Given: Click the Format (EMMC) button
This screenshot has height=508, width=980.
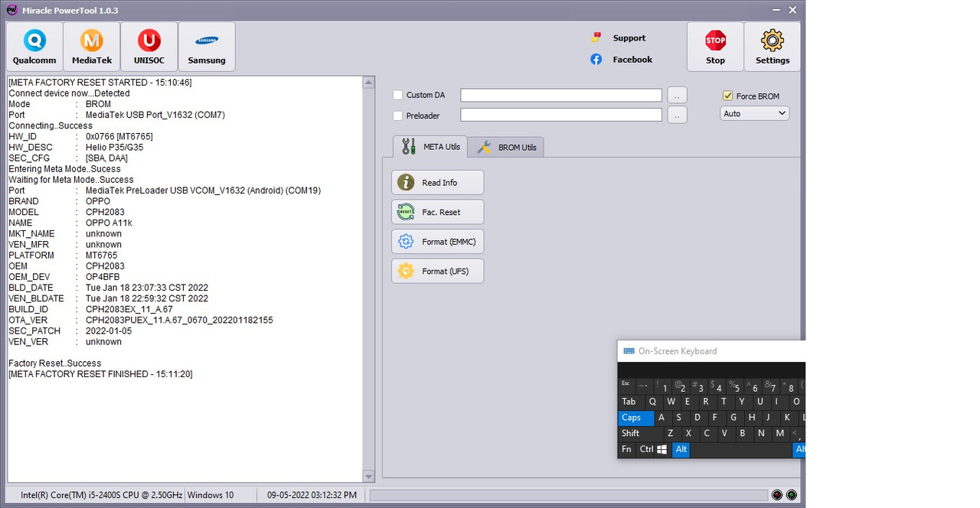Looking at the screenshot, I should click(437, 242).
